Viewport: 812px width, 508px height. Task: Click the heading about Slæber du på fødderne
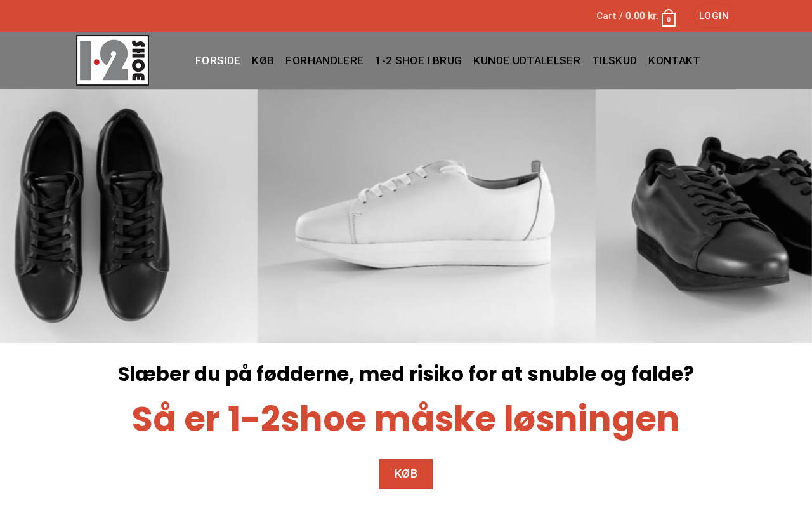[x=406, y=374]
